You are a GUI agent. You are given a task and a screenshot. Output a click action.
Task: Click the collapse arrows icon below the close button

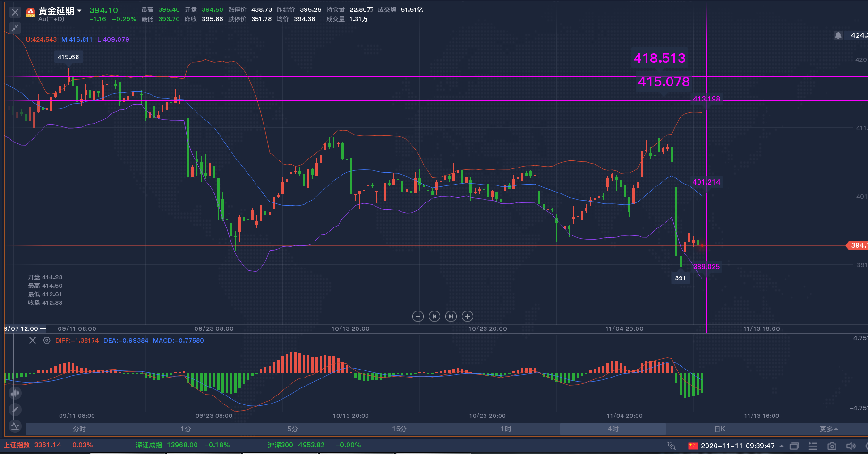coord(15,27)
